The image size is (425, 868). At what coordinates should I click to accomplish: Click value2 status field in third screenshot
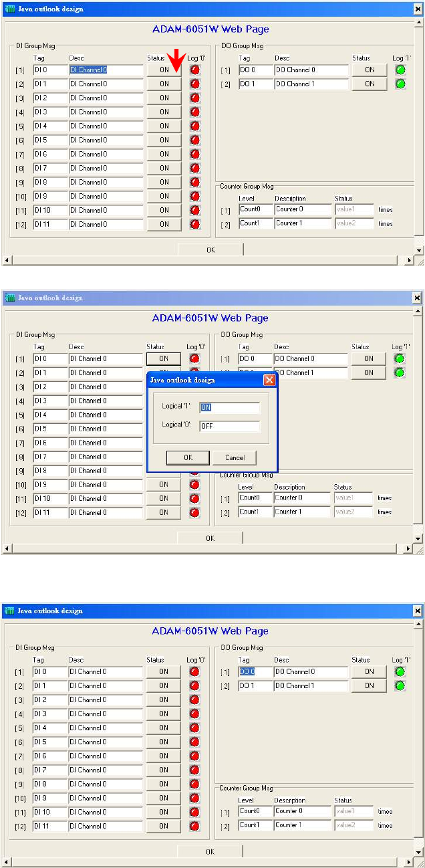point(353,825)
